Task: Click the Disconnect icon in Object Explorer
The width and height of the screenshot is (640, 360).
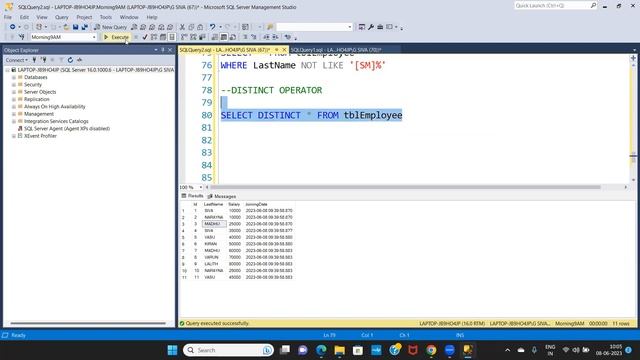Action: point(43,60)
